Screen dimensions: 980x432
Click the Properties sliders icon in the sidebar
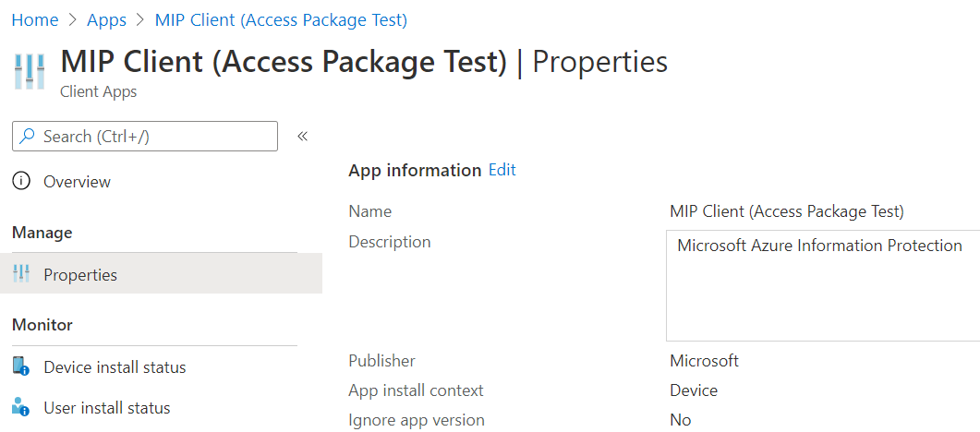pyautogui.click(x=21, y=275)
